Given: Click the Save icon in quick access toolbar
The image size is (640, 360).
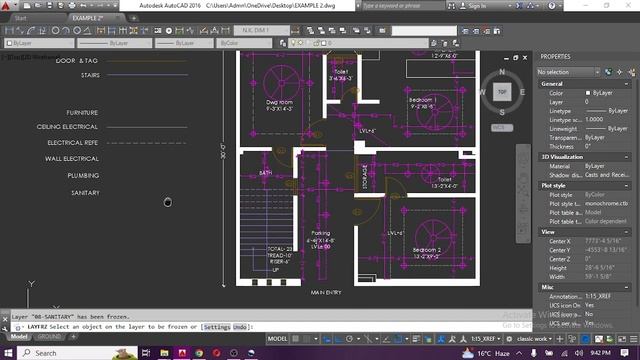Looking at the screenshot, I should tap(49, 6).
